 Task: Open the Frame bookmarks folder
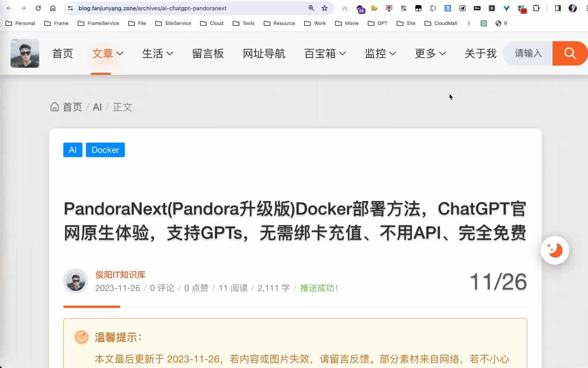tap(56, 23)
